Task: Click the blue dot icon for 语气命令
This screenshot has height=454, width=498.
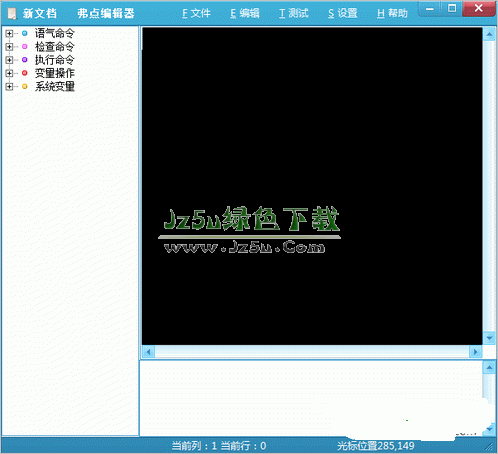Action: pos(25,33)
